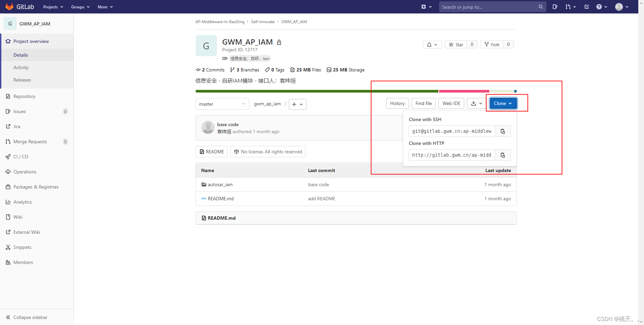
Task: Select the HTTP clone URL field
Action: click(452, 155)
